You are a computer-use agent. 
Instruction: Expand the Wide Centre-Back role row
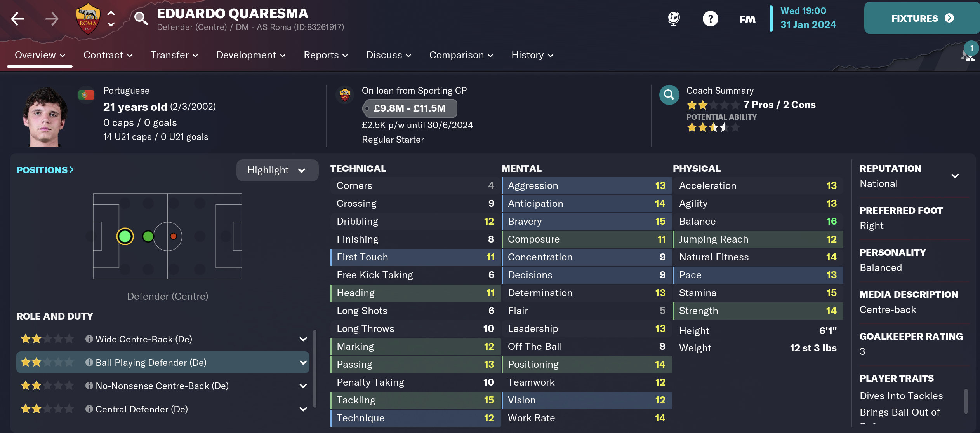coord(303,339)
